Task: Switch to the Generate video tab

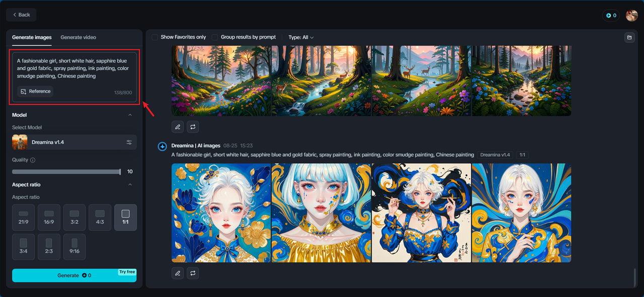Action: click(78, 37)
